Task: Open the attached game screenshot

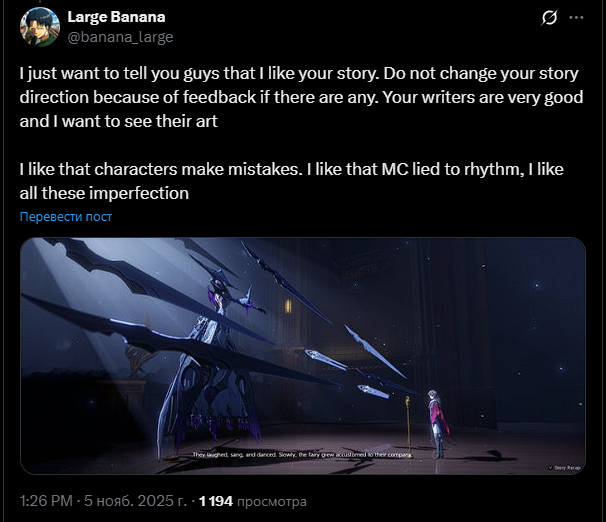Action: [x=303, y=356]
